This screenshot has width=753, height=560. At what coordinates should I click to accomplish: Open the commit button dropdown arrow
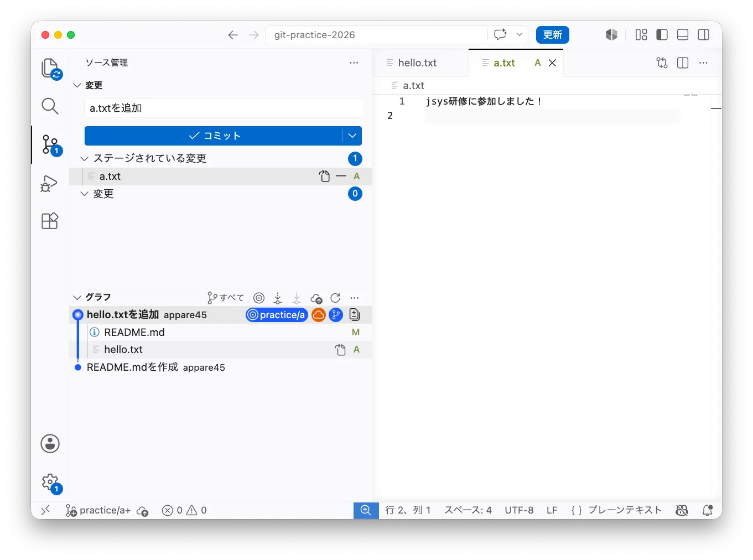click(x=352, y=136)
